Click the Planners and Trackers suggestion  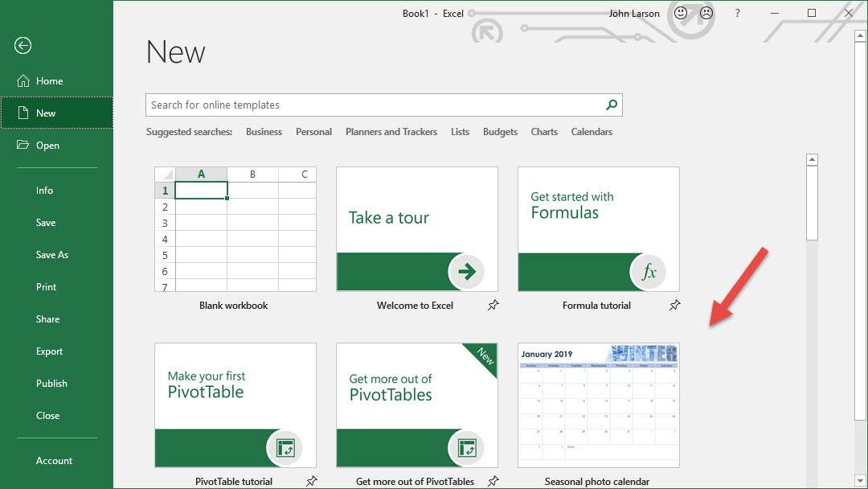[x=391, y=132]
